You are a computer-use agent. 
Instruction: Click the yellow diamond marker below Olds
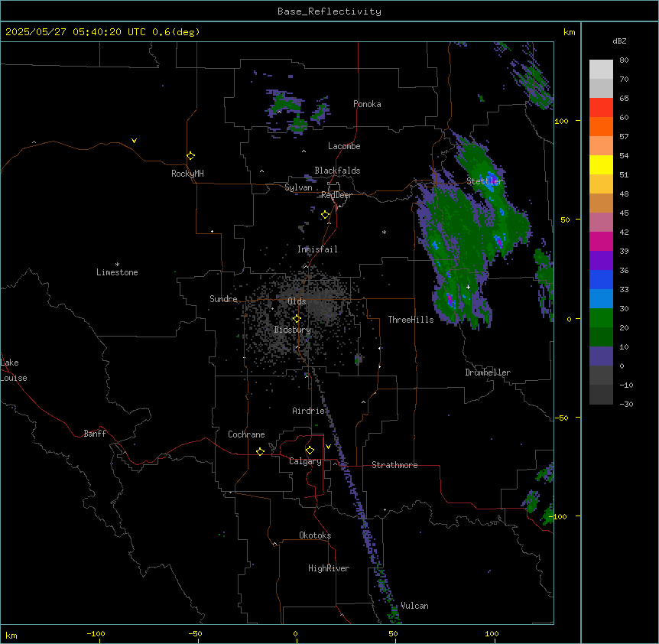pos(297,319)
